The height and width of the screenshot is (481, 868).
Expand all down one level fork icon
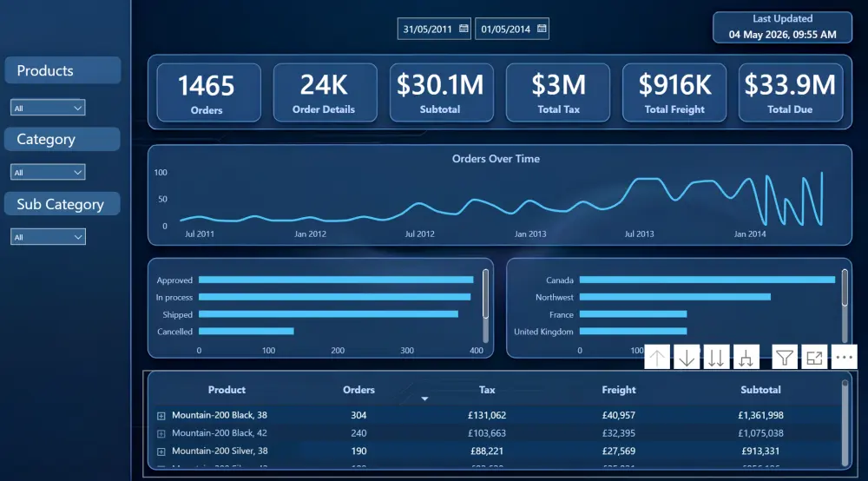[x=746, y=358]
